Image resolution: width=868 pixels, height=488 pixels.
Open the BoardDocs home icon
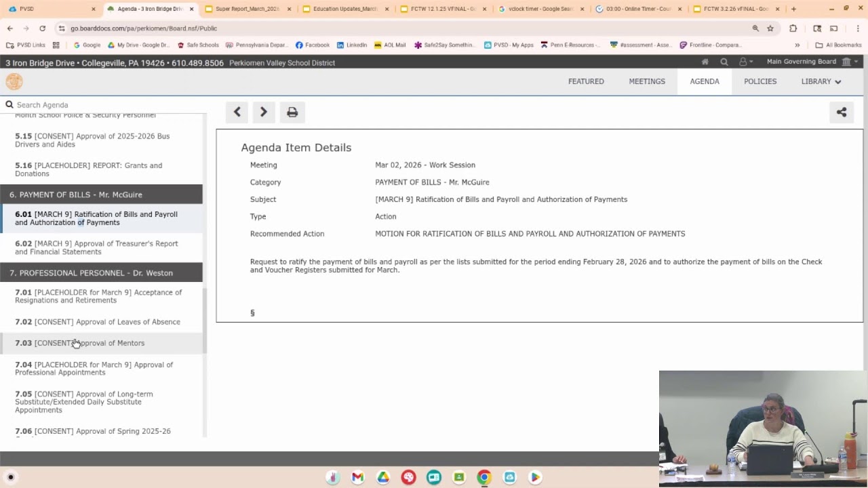click(705, 62)
